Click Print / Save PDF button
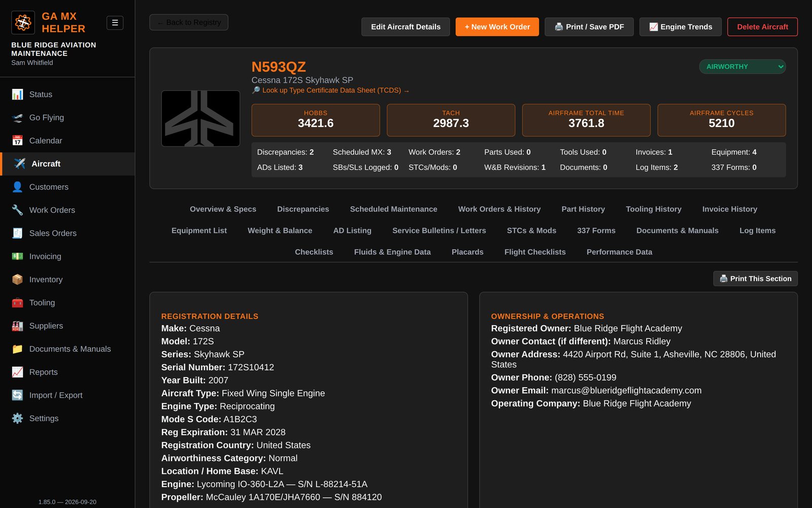This screenshot has height=508, width=812. [x=589, y=27]
